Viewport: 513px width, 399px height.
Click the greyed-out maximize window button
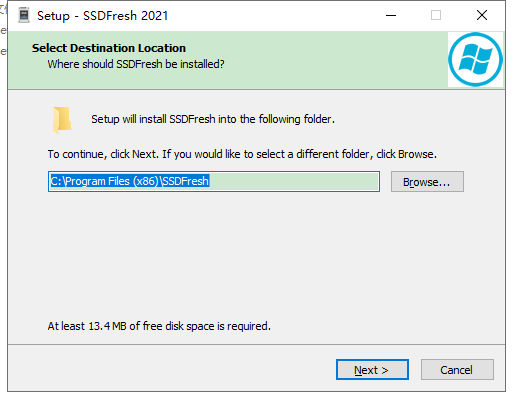(x=436, y=15)
